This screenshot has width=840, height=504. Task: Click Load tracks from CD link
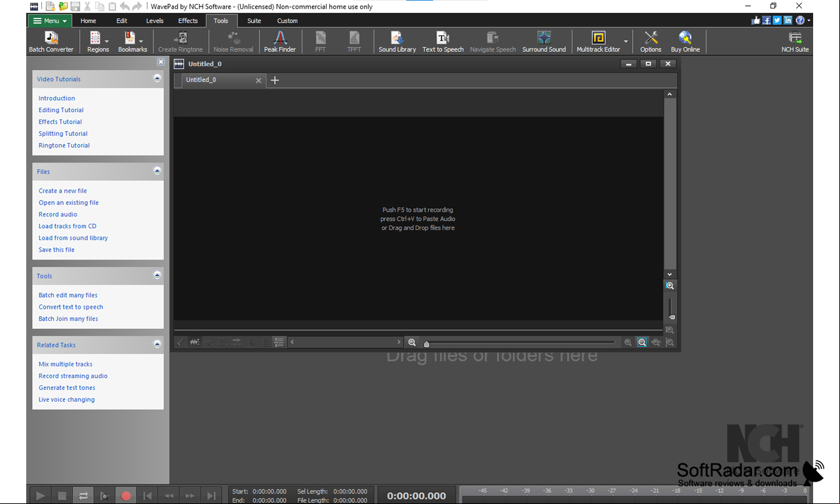(x=67, y=226)
